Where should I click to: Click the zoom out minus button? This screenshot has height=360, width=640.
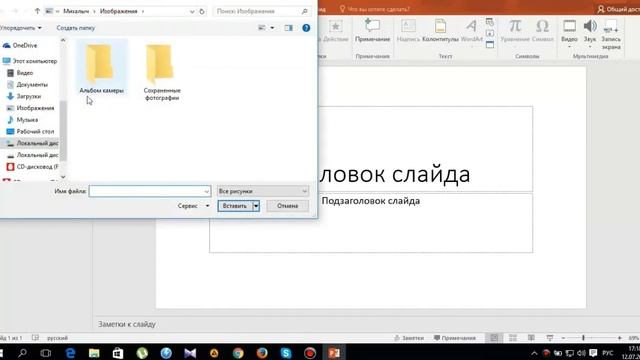563,338
